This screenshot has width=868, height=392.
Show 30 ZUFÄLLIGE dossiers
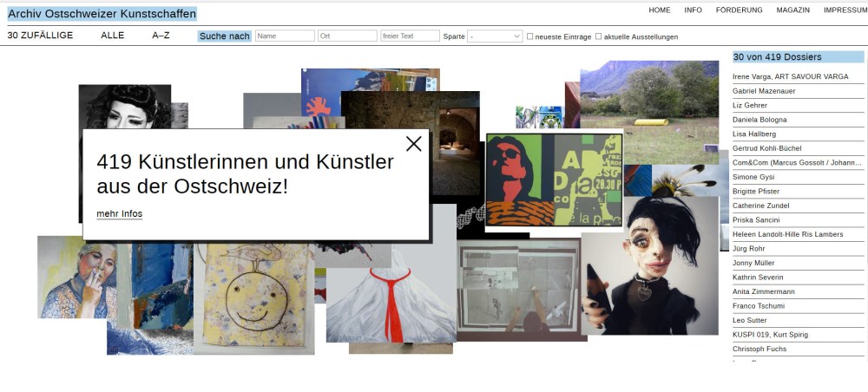40,36
